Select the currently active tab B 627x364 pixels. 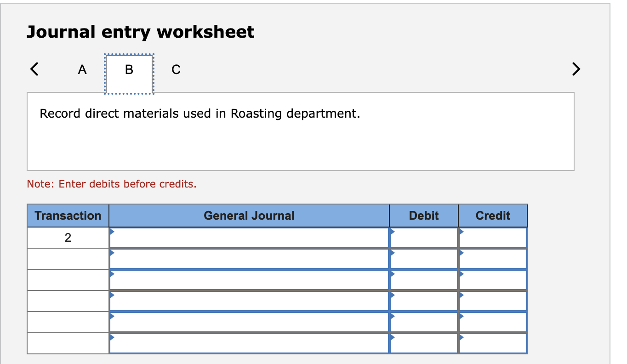pyautogui.click(x=129, y=69)
